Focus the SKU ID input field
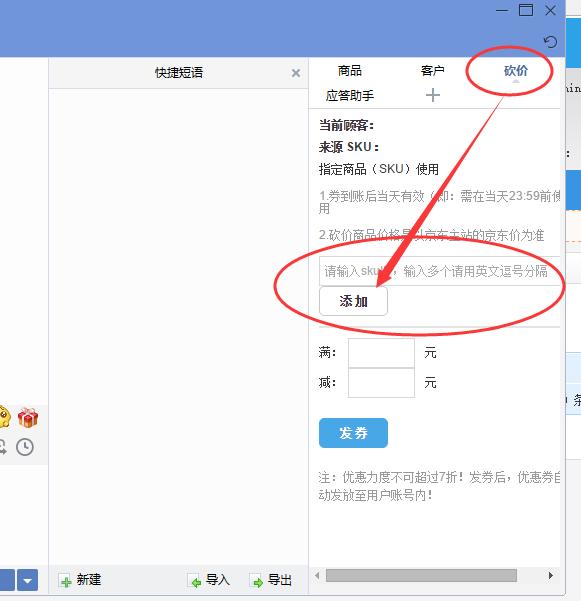581x601 pixels. click(440, 271)
